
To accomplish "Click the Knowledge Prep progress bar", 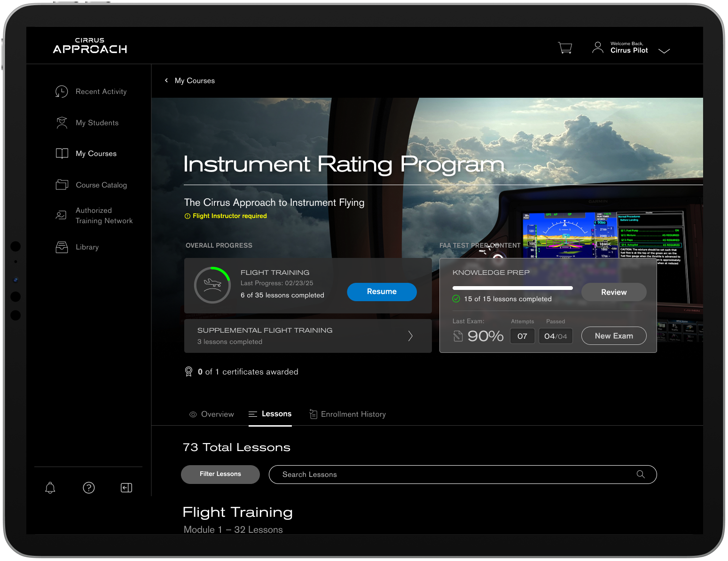I will (512, 288).
